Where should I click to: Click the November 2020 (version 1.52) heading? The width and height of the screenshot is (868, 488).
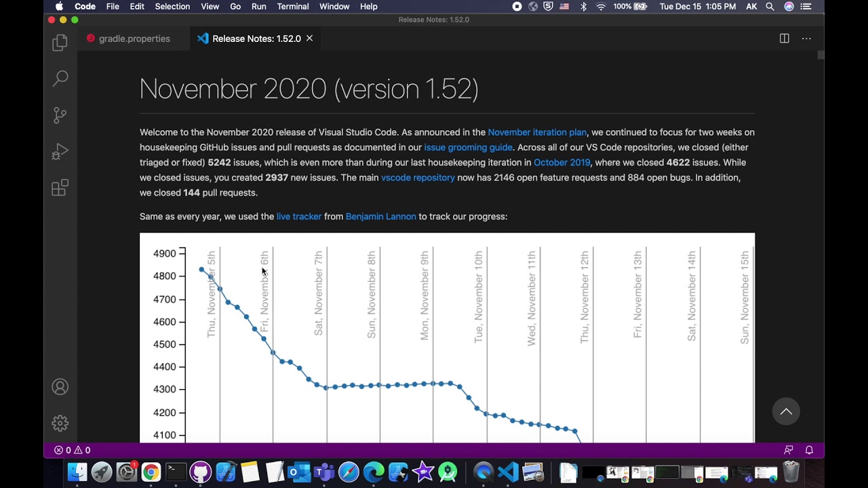[309, 89]
